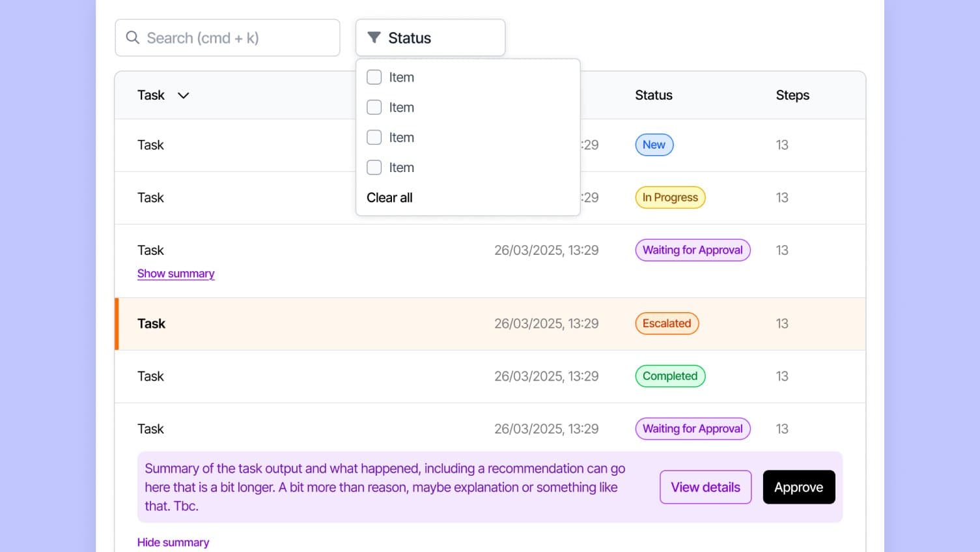
Task: Click the Hide summary link
Action: tap(173, 542)
